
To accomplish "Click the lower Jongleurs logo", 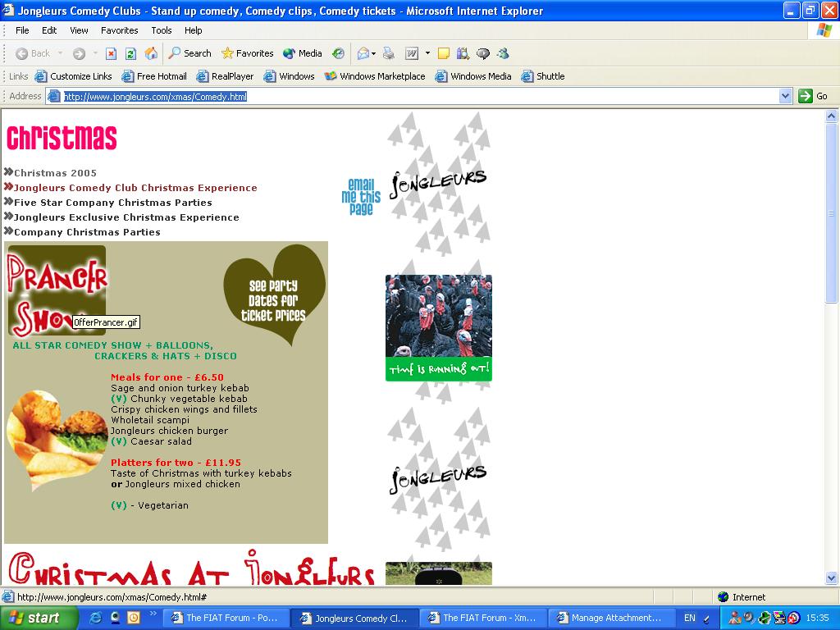I will [x=438, y=478].
